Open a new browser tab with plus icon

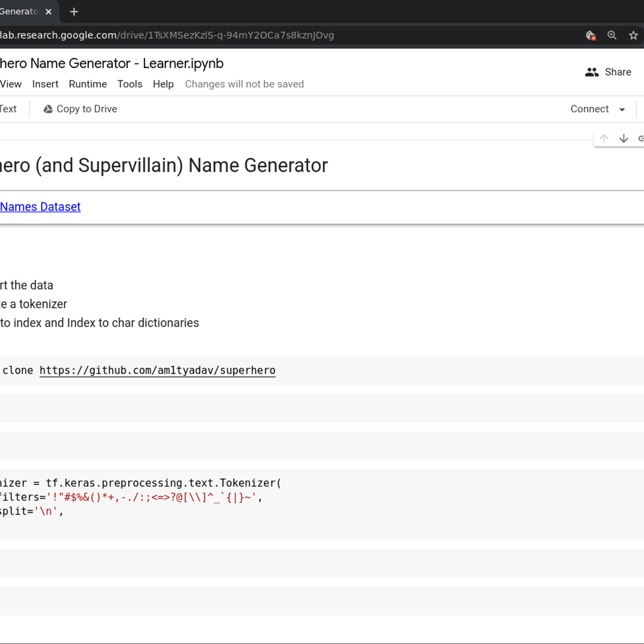coord(74,12)
